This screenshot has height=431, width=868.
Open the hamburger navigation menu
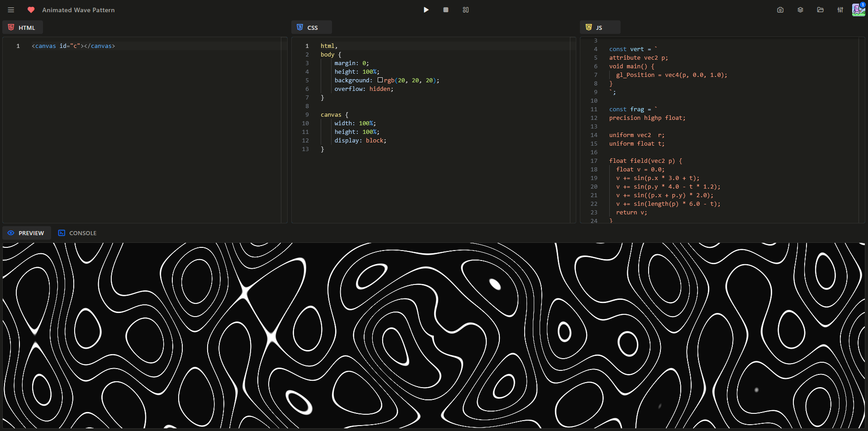11,9
